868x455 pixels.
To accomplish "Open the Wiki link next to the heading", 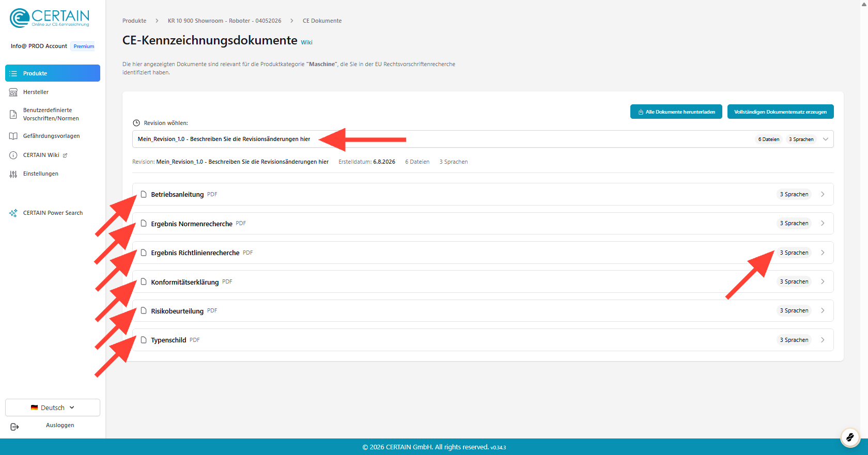I will click(307, 42).
